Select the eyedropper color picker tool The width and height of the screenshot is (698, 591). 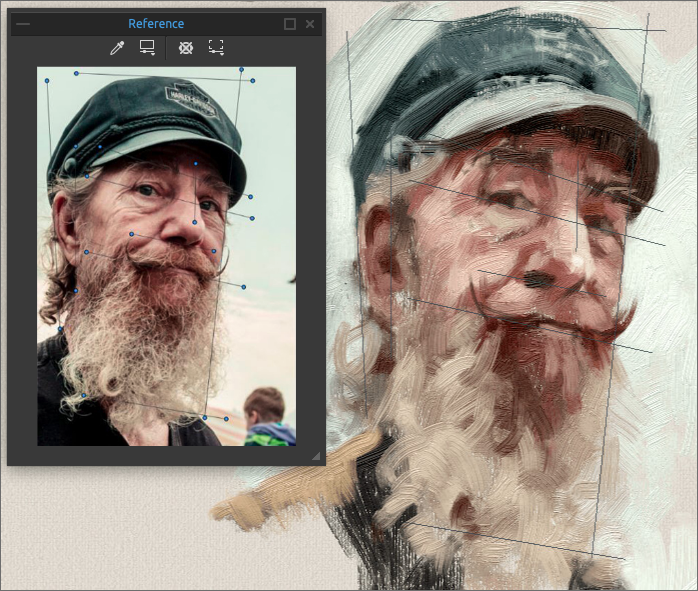(117, 47)
